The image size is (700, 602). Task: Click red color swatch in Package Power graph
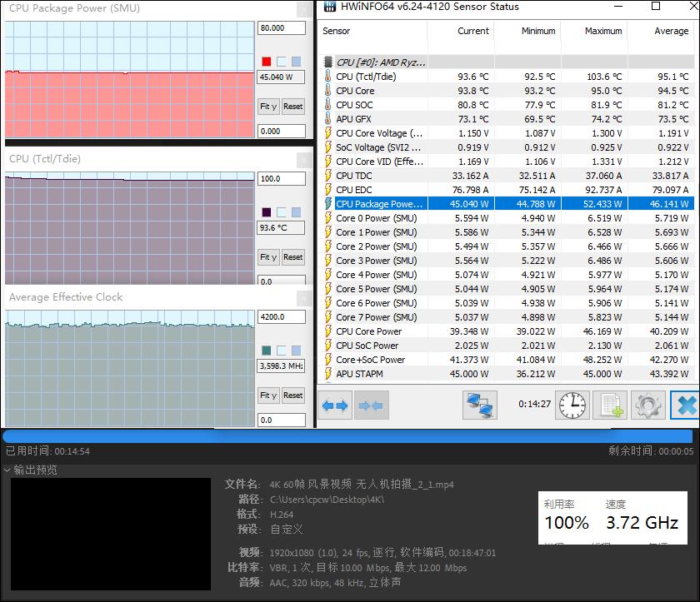click(x=267, y=62)
